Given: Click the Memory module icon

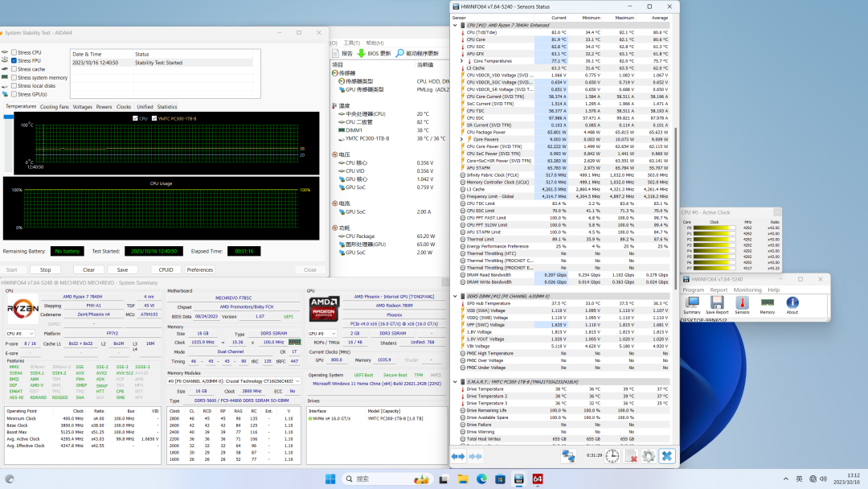Looking at the screenshot, I should 768,302.
